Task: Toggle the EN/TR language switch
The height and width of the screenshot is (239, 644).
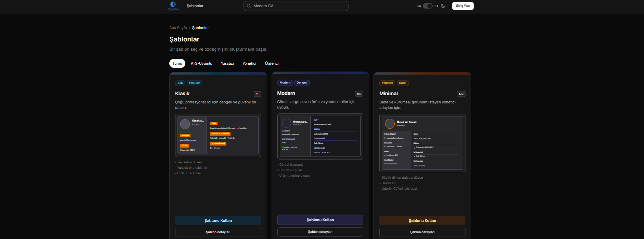Action: tap(428, 6)
